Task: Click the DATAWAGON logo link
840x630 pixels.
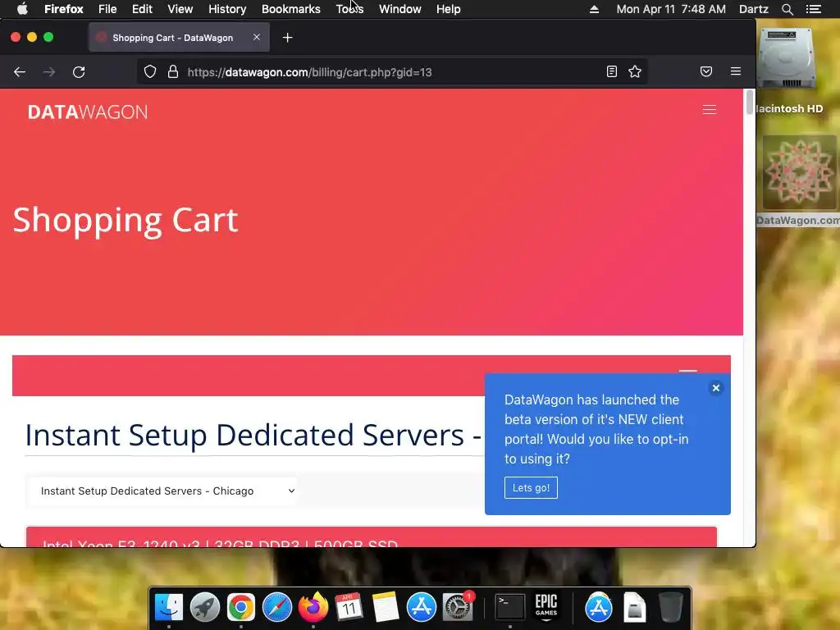Action: click(88, 112)
